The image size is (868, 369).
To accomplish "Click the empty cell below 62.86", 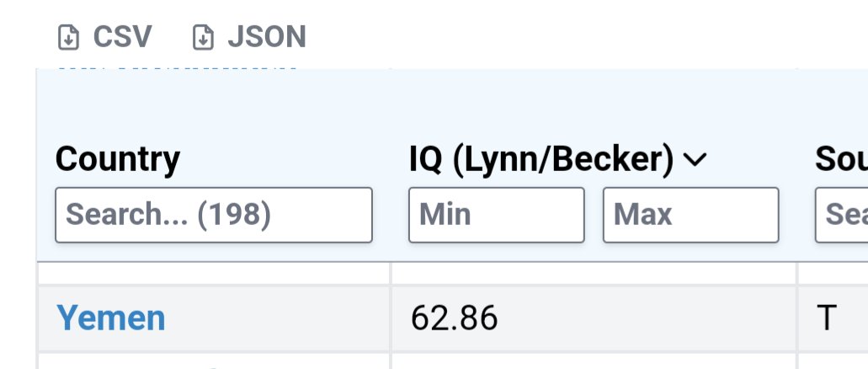I will [x=594, y=361].
